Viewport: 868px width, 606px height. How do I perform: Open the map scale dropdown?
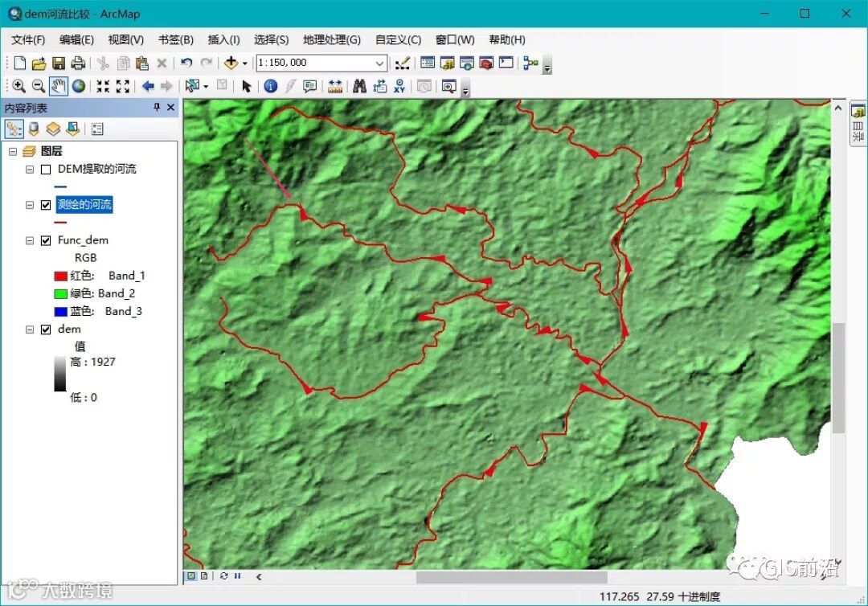coord(379,63)
